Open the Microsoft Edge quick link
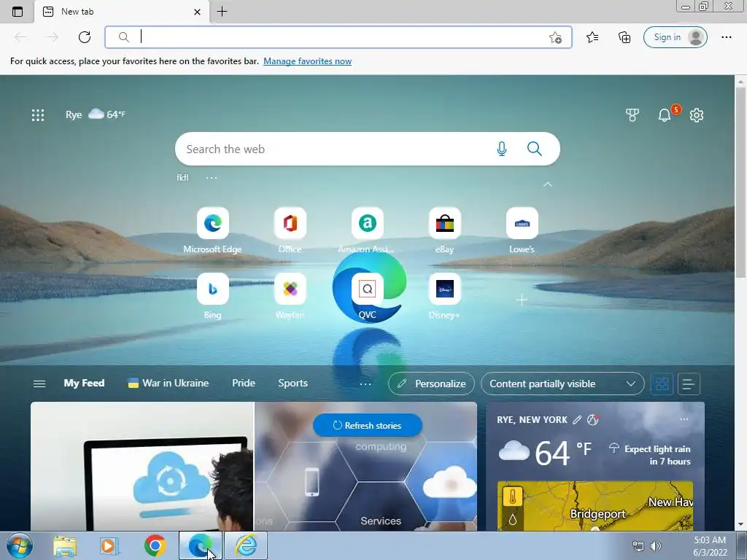747x560 pixels. point(212,230)
